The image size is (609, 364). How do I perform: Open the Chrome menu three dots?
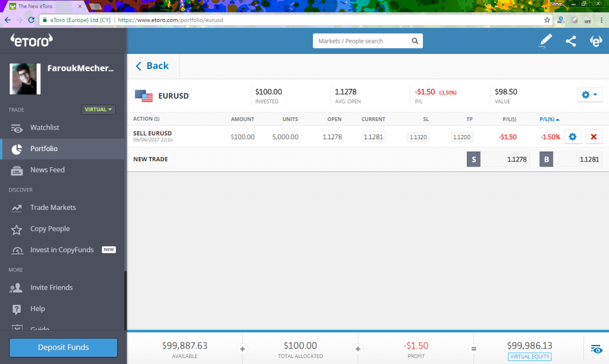tap(602, 20)
